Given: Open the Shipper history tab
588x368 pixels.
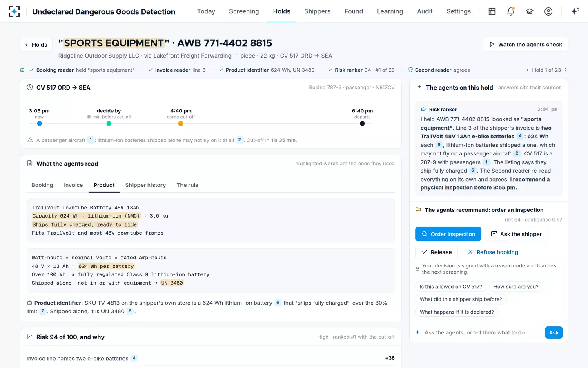Looking at the screenshot, I should tap(145, 185).
